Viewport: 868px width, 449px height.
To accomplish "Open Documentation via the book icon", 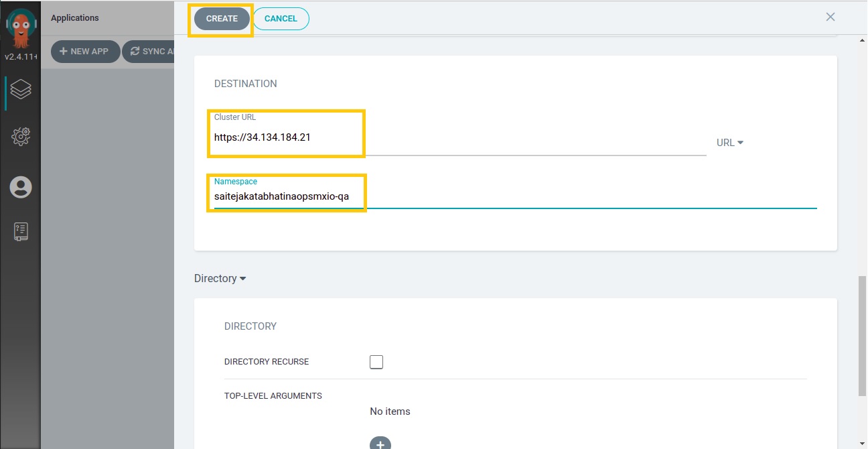I will click(21, 232).
